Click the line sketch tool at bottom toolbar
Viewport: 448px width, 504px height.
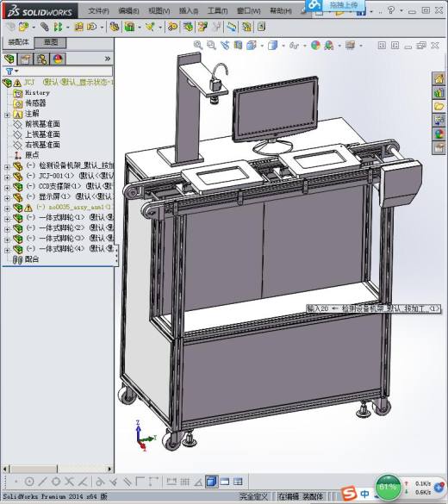[x=42, y=482]
